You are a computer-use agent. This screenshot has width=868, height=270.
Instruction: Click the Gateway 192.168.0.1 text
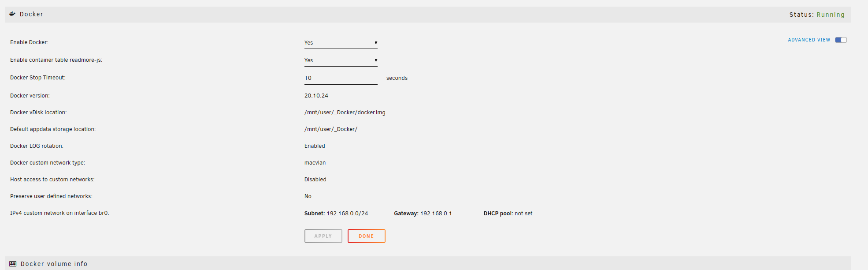(423, 214)
